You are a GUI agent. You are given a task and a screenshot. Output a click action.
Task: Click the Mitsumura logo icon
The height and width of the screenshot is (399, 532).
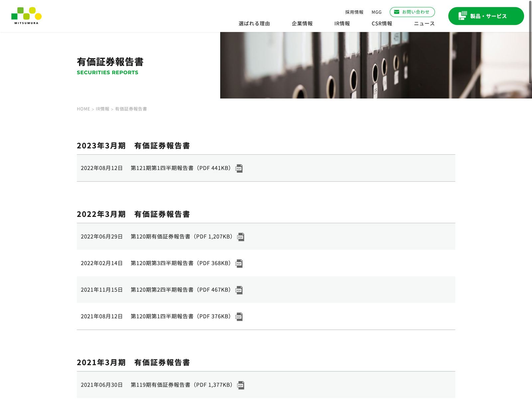(26, 16)
